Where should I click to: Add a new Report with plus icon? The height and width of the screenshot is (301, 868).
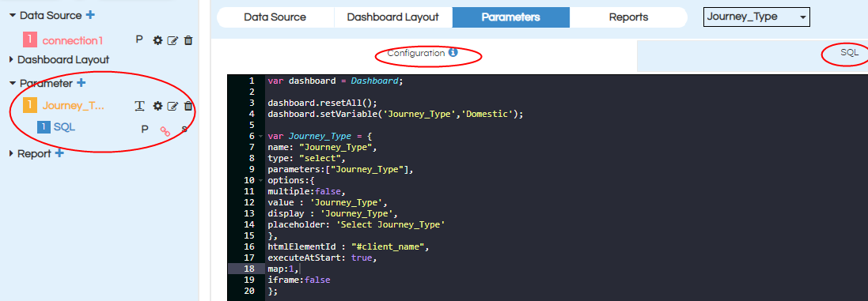(x=59, y=153)
